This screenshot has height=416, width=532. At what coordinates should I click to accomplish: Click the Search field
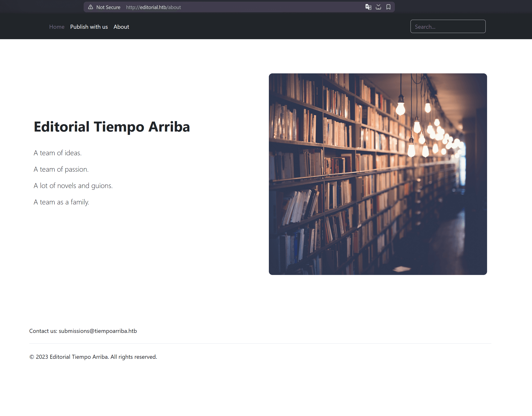click(x=448, y=26)
